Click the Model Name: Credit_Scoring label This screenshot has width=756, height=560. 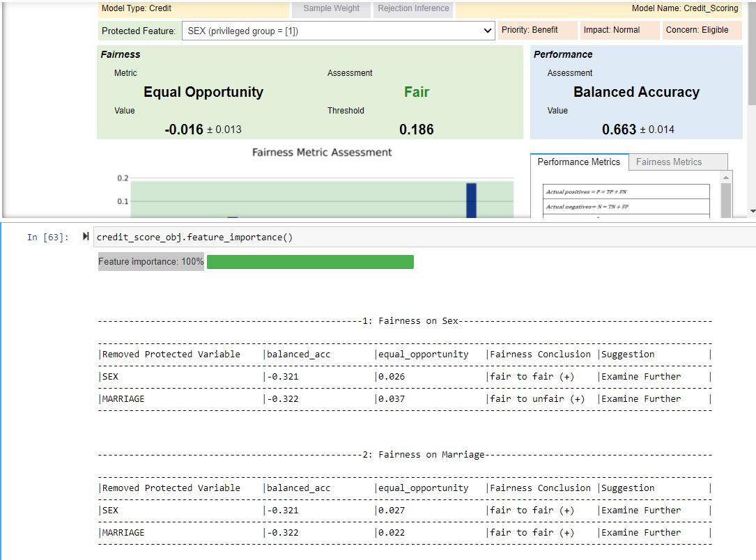(x=685, y=8)
